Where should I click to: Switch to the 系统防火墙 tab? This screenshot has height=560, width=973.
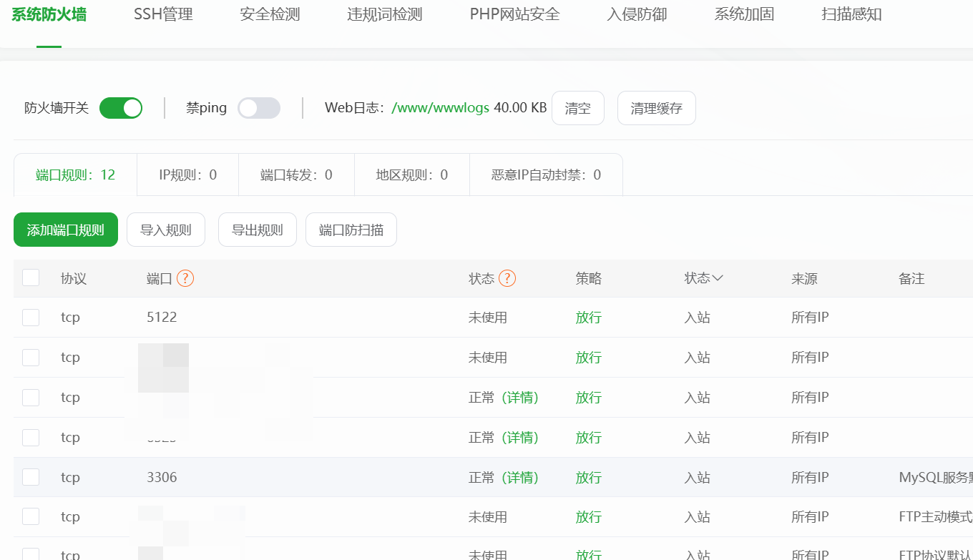(49, 14)
